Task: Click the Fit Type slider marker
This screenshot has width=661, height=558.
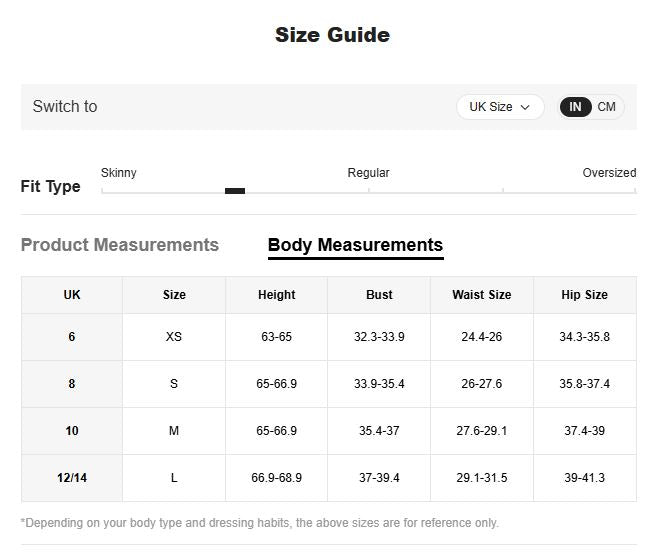Action: tap(235, 190)
